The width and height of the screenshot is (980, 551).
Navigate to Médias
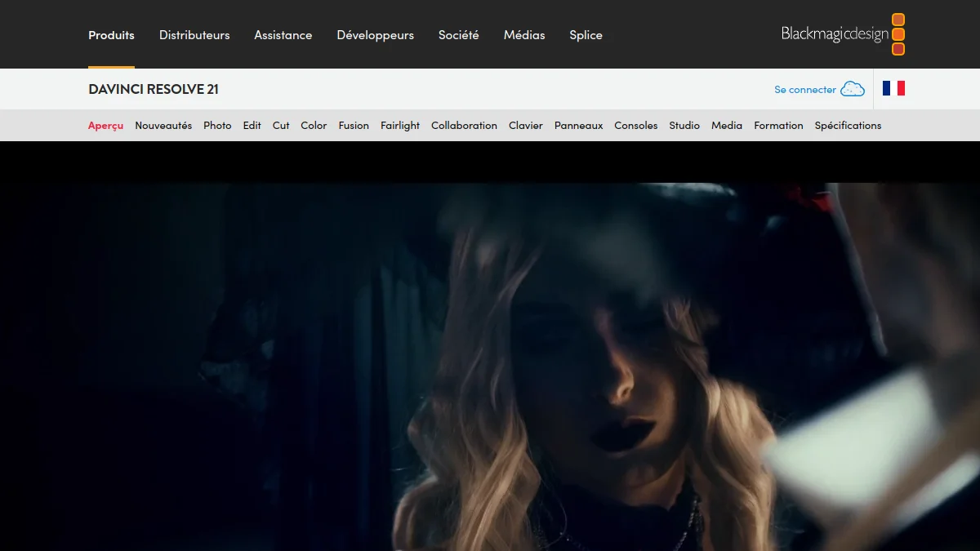[524, 35]
